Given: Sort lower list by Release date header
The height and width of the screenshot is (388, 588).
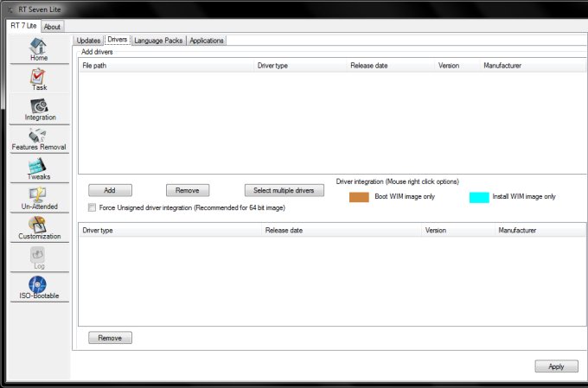Looking at the screenshot, I should coord(342,230).
